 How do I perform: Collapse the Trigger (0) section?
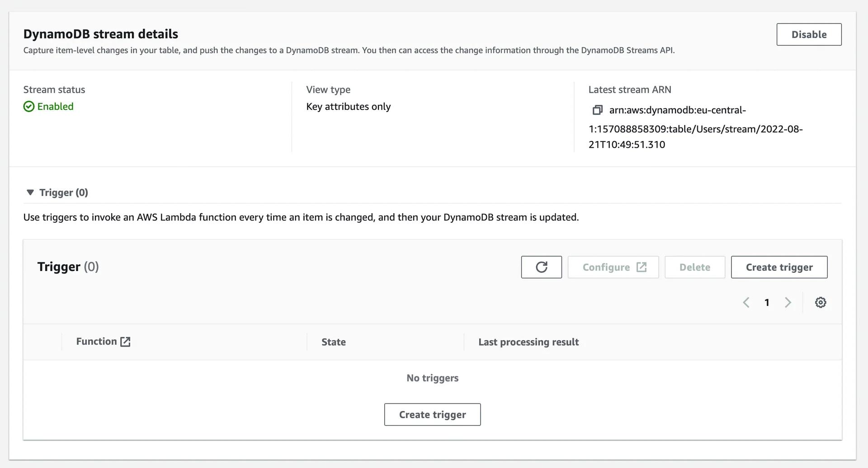coord(30,192)
